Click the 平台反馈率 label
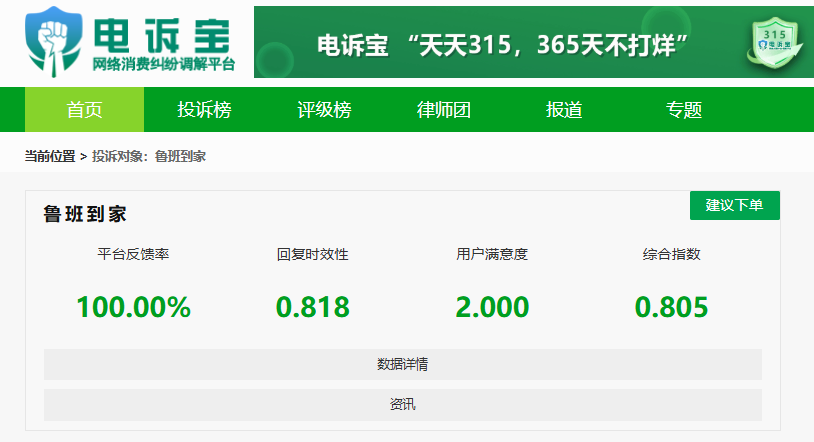The width and height of the screenshot is (814, 442). click(x=133, y=254)
